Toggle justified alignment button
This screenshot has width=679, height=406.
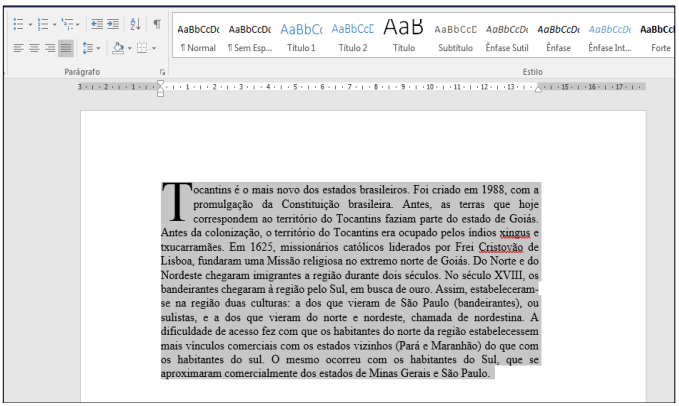pyautogui.click(x=65, y=47)
